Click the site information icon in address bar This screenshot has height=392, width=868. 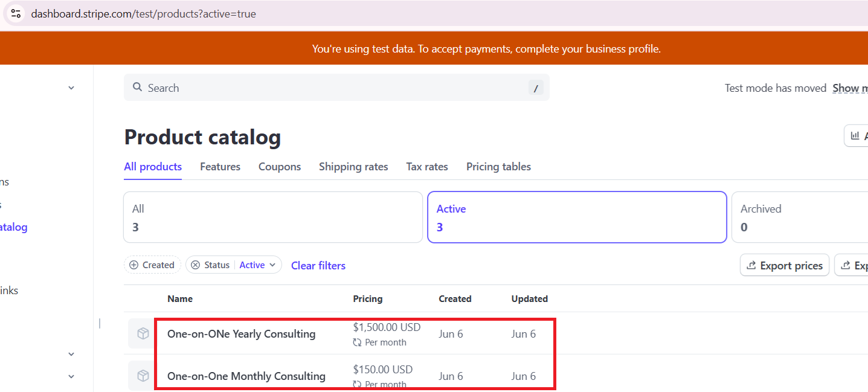click(16, 13)
